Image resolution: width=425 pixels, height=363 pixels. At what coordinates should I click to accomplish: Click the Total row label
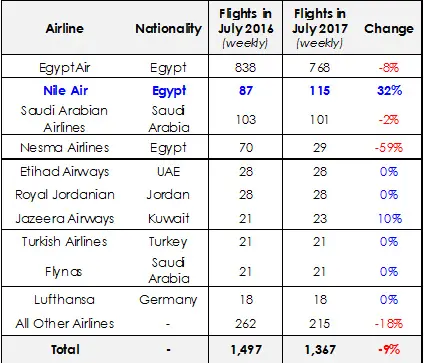click(65, 350)
